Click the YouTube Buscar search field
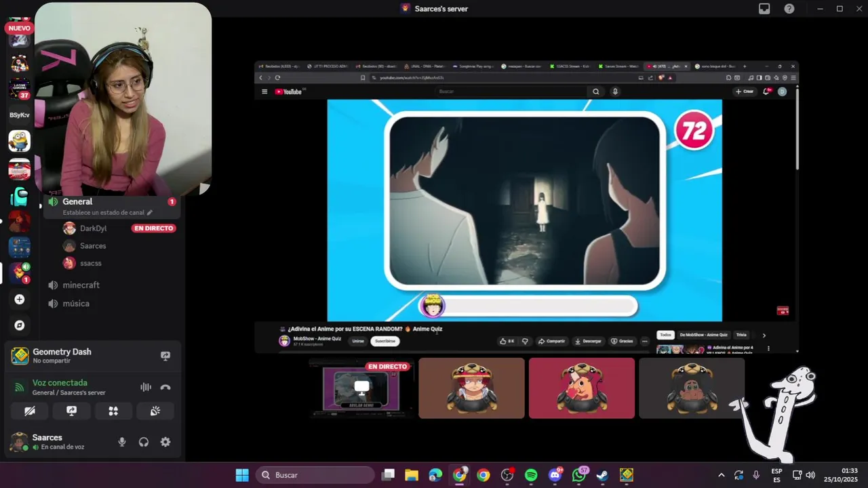 (x=512, y=91)
